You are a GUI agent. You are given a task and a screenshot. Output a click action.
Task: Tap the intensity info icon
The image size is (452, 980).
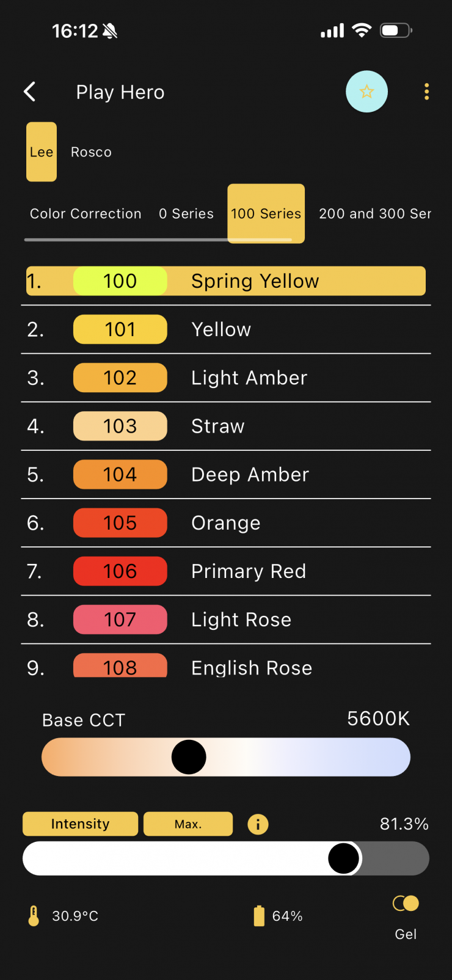point(258,824)
